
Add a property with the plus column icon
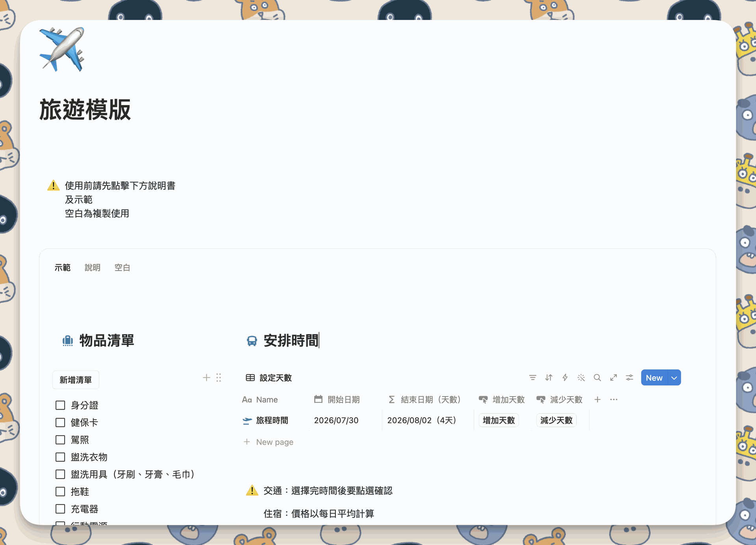597,399
